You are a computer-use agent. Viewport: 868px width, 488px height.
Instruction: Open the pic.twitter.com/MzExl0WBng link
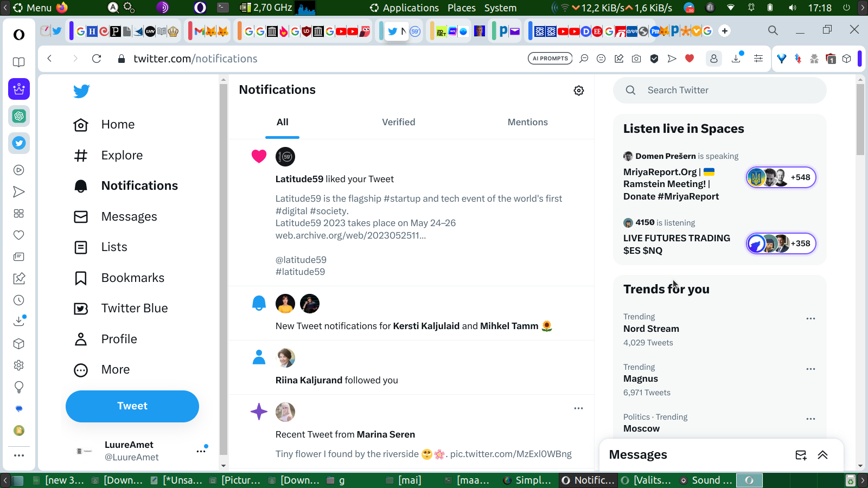(x=511, y=454)
